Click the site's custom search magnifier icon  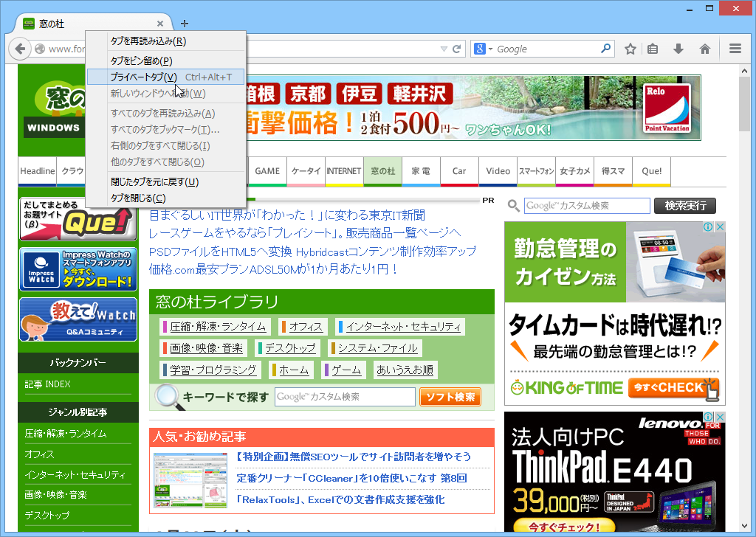[515, 206]
